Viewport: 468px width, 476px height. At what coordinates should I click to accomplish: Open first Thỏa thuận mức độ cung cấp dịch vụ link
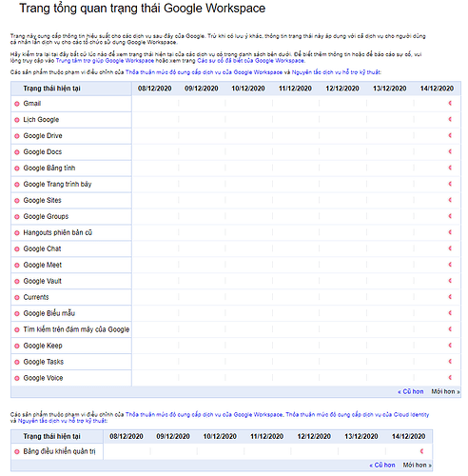204,72
